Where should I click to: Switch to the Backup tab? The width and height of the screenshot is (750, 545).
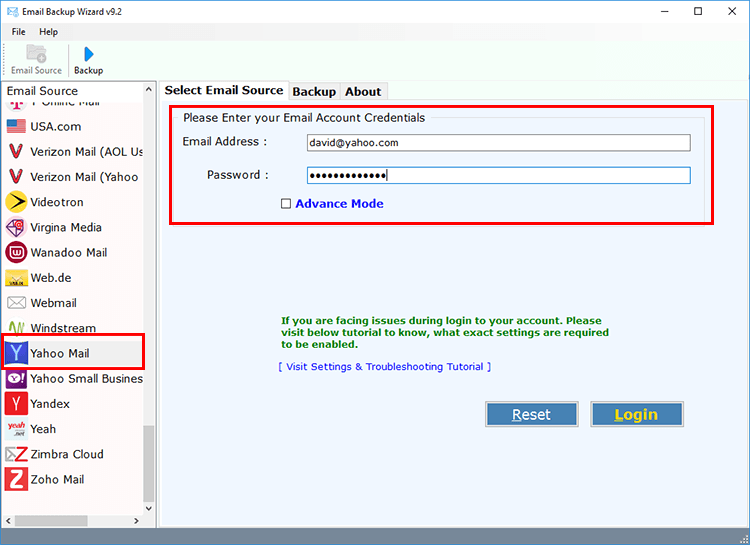pyautogui.click(x=314, y=91)
